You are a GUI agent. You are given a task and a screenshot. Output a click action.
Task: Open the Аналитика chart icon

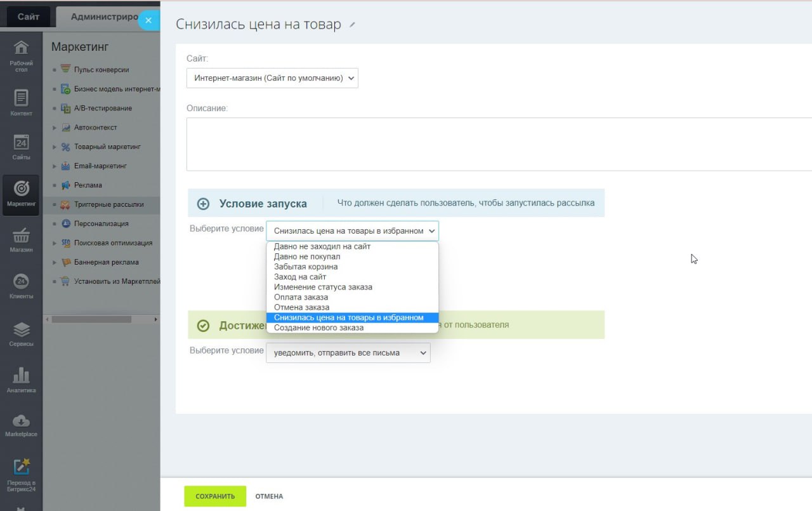21,380
